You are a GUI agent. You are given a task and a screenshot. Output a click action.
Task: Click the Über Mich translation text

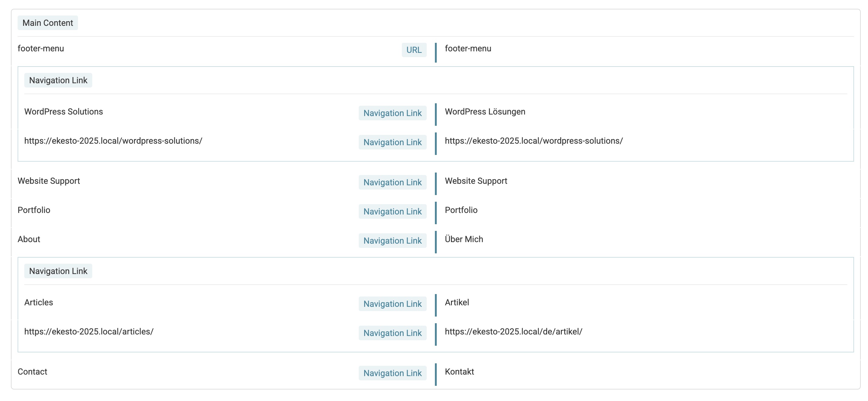[464, 239]
